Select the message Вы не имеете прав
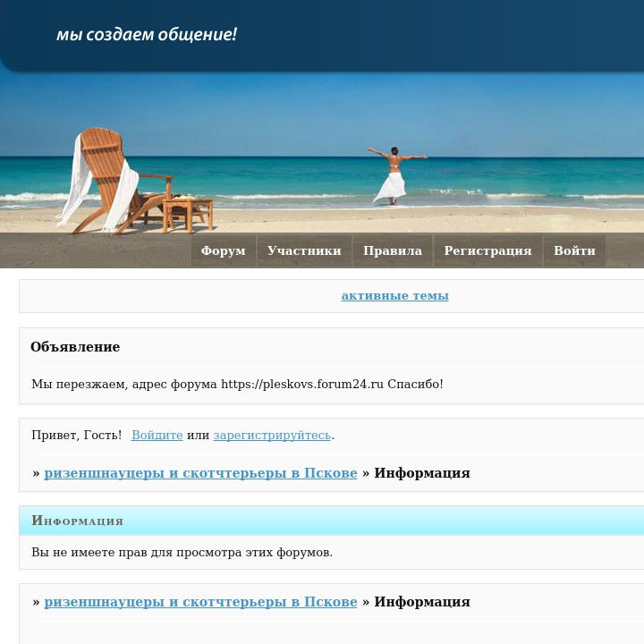 coord(182,553)
